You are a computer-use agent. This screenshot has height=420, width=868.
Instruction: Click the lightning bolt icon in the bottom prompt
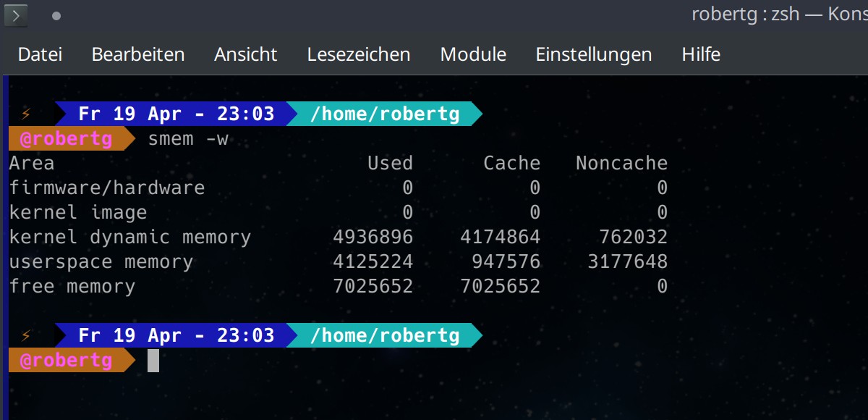pyautogui.click(x=26, y=335)
